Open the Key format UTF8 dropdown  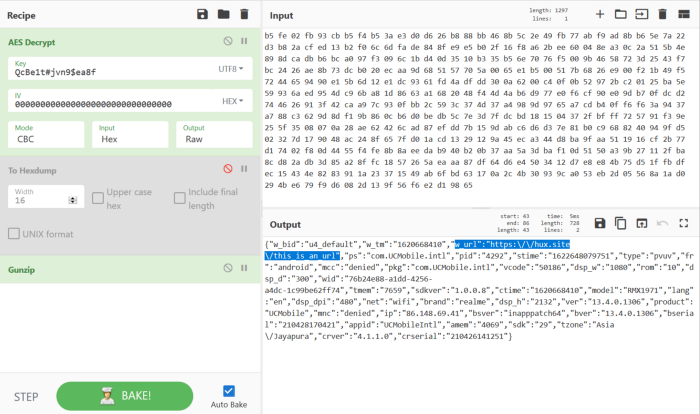coord(231,69)
